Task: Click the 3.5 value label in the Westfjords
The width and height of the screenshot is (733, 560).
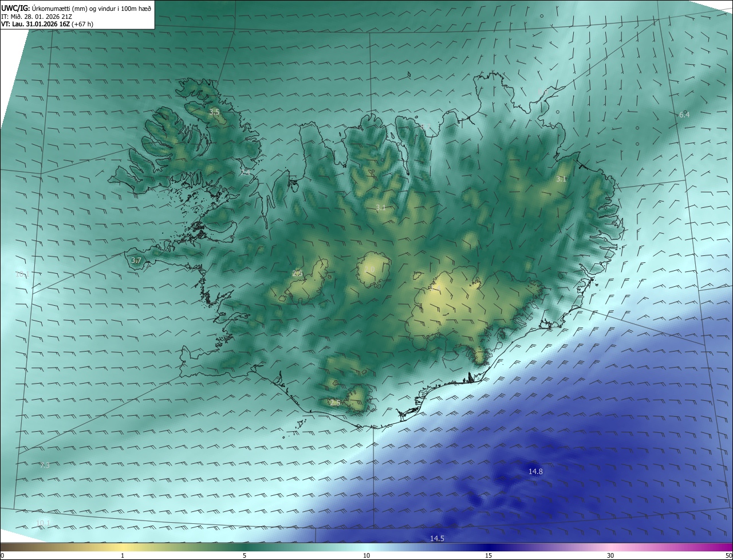Action: [x=214, y=112]
